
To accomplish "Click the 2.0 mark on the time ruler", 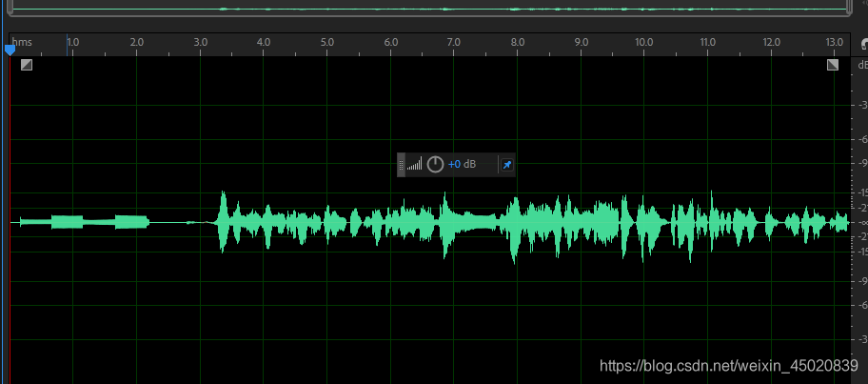I will [x=137, y=42].
